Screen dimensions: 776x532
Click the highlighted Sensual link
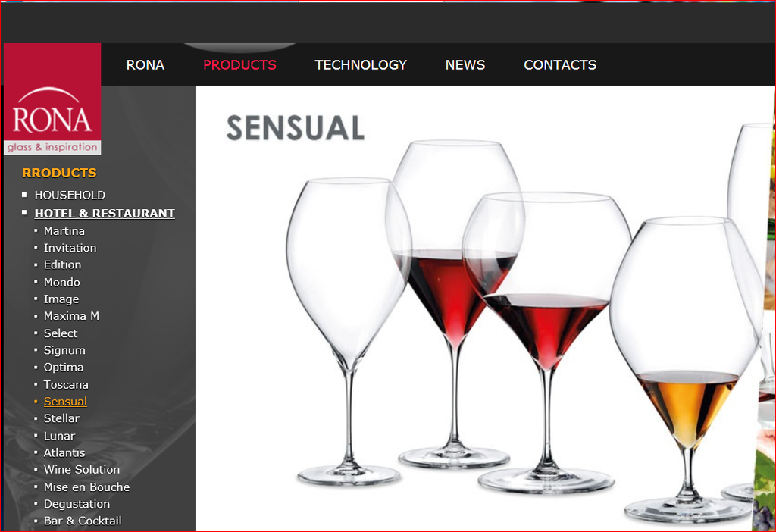pyautogui.click(x=65, y=402)
